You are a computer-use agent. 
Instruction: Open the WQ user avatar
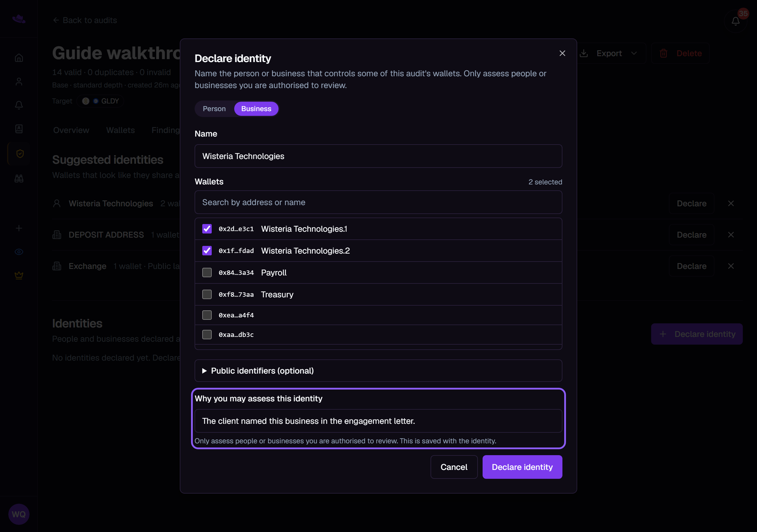click(x=19, y=514)
